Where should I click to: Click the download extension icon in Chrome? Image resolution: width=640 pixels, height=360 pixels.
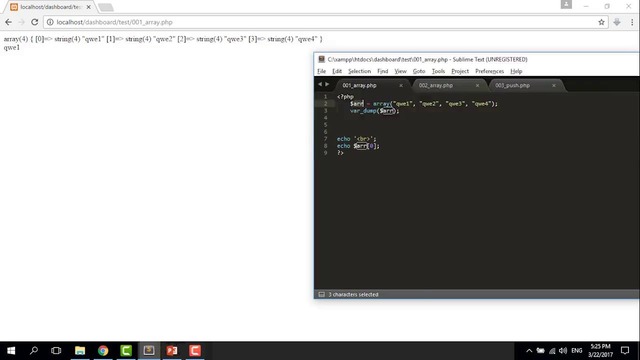pyautogui.click(x=617, y=22)
